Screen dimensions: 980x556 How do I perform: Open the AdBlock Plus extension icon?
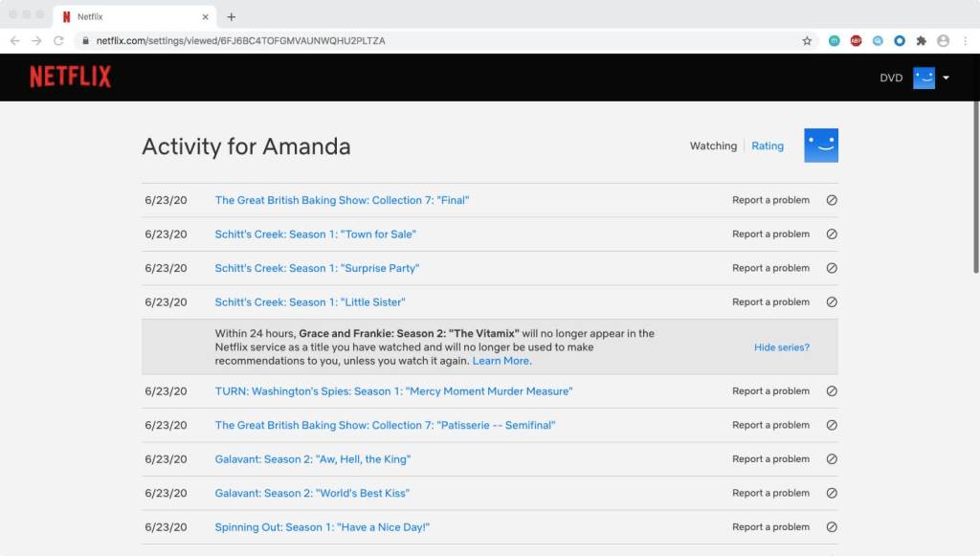click(856, 41)
